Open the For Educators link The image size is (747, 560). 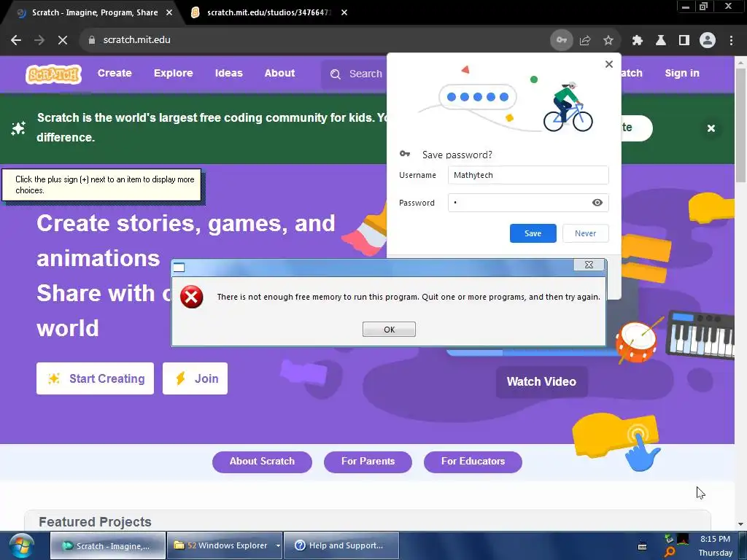[x=473, y=462]
